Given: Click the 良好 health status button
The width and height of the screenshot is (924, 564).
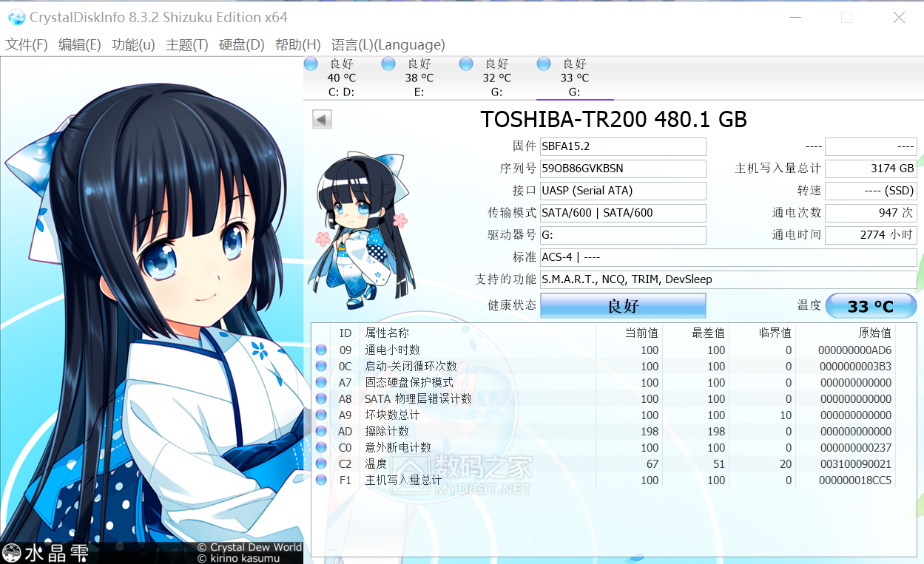Looking at the screenshot, I should 623,305.
